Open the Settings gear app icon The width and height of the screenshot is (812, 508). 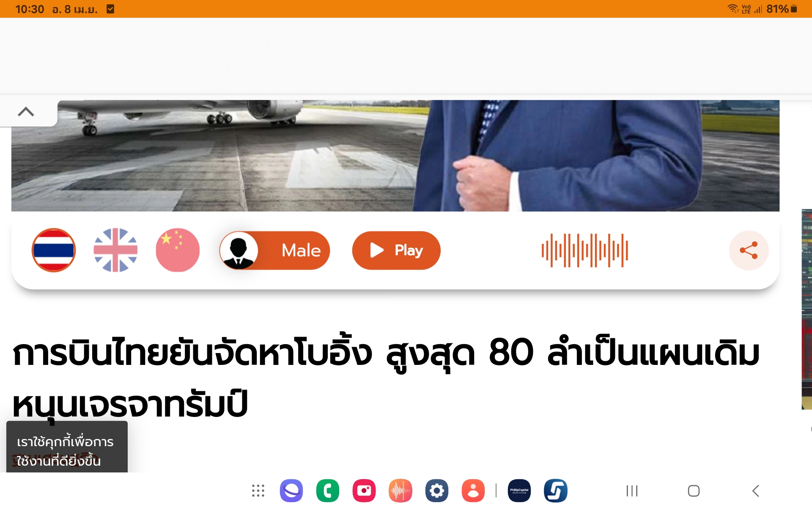pos(437,491)
